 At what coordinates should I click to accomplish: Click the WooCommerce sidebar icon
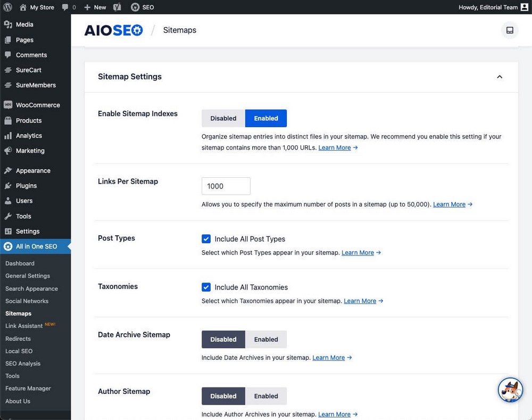8,105
